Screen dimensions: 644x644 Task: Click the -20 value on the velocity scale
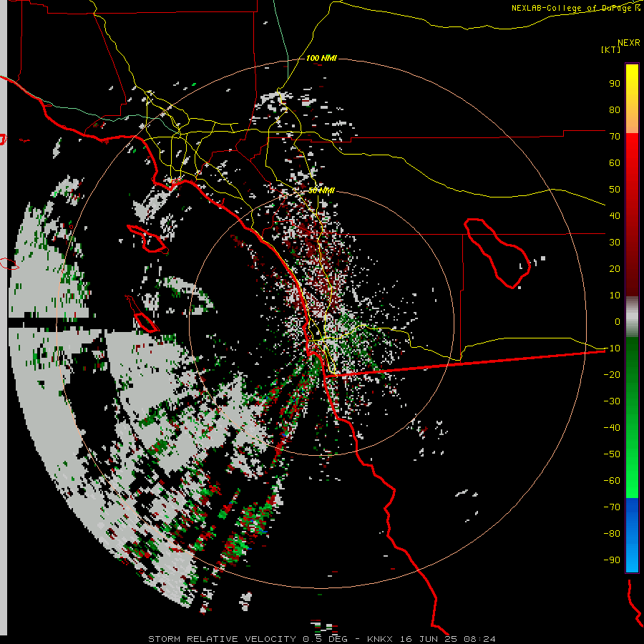pyautogui.click(x=612, y=374)
